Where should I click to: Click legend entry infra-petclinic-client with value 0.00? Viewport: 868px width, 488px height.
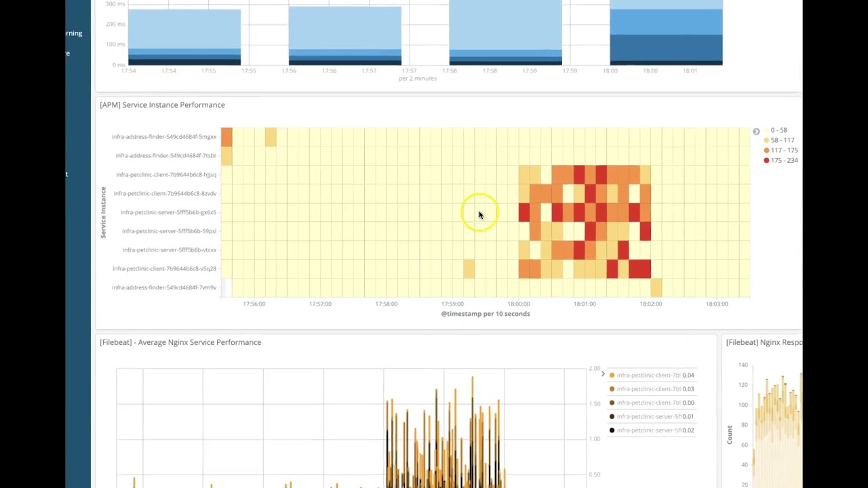(652, 403)
